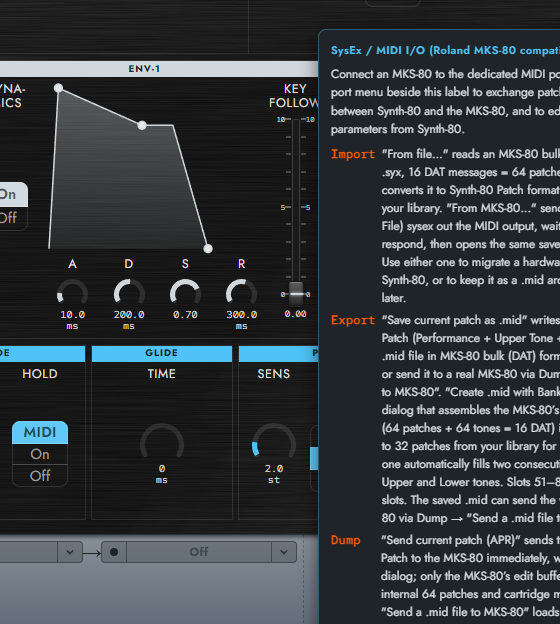Click the chevron of the Off dropdown

click(284, 552)
